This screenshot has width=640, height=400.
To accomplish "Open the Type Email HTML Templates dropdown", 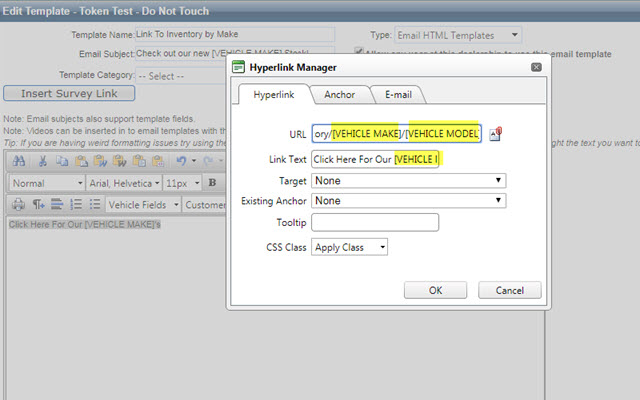I will click(x=458, y=36).
